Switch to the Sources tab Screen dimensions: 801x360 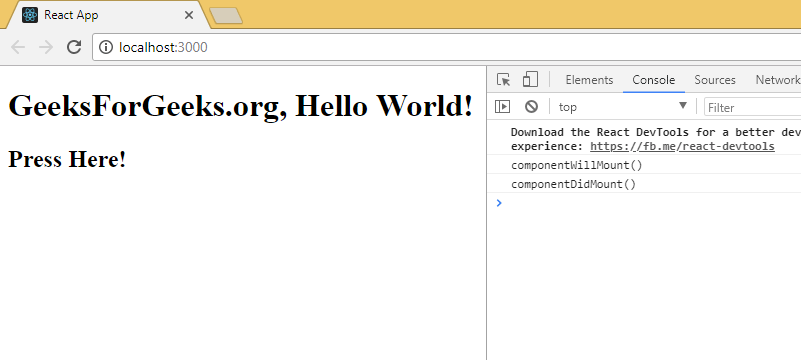(715, 80)
